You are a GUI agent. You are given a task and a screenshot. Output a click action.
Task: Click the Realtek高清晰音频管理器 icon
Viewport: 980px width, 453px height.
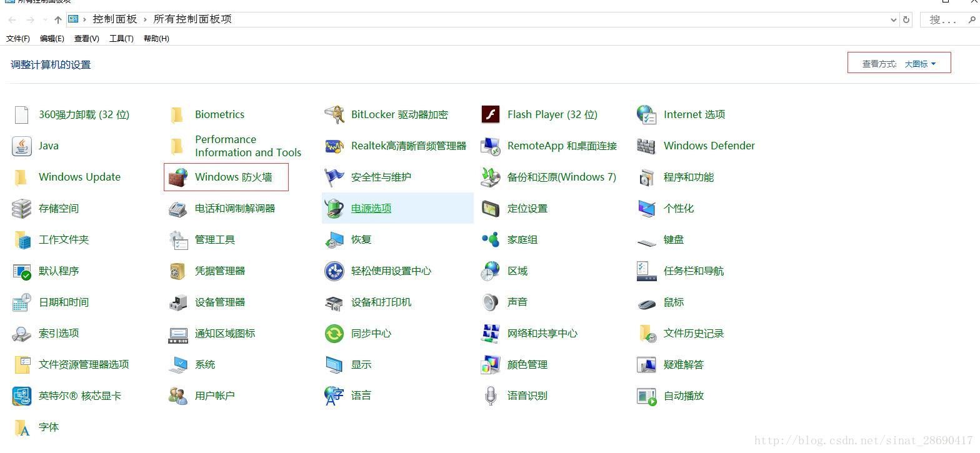(x=334, y=146)
